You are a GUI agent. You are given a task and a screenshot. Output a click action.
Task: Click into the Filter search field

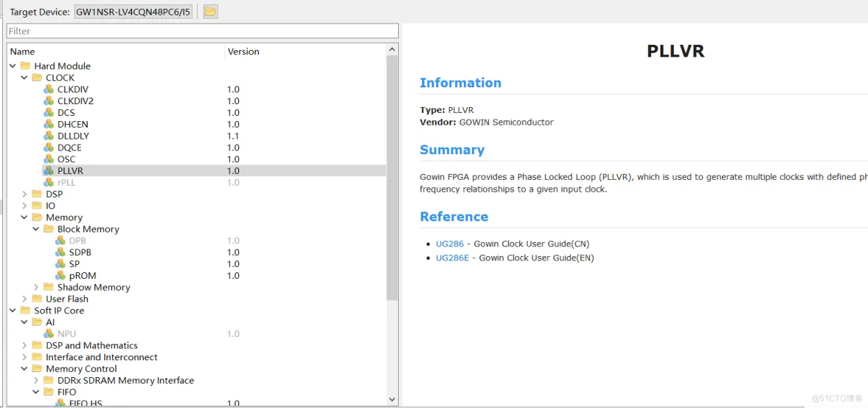click(x=202, y=31)
